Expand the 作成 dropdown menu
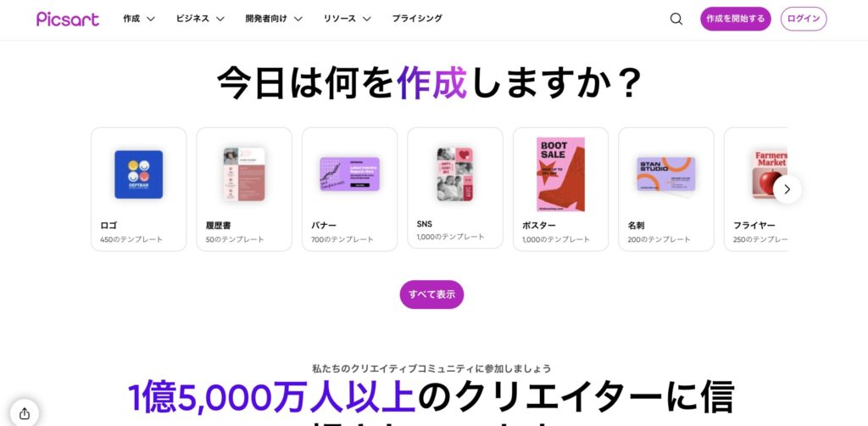The image size is (868, 426). [139, 19]
